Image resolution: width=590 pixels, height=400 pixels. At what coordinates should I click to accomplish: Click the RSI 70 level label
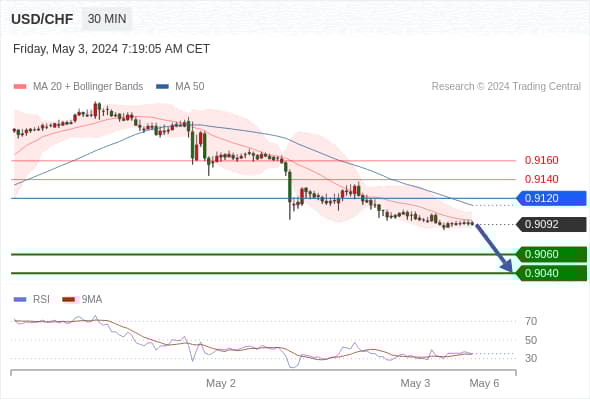(x=531, y=321)
